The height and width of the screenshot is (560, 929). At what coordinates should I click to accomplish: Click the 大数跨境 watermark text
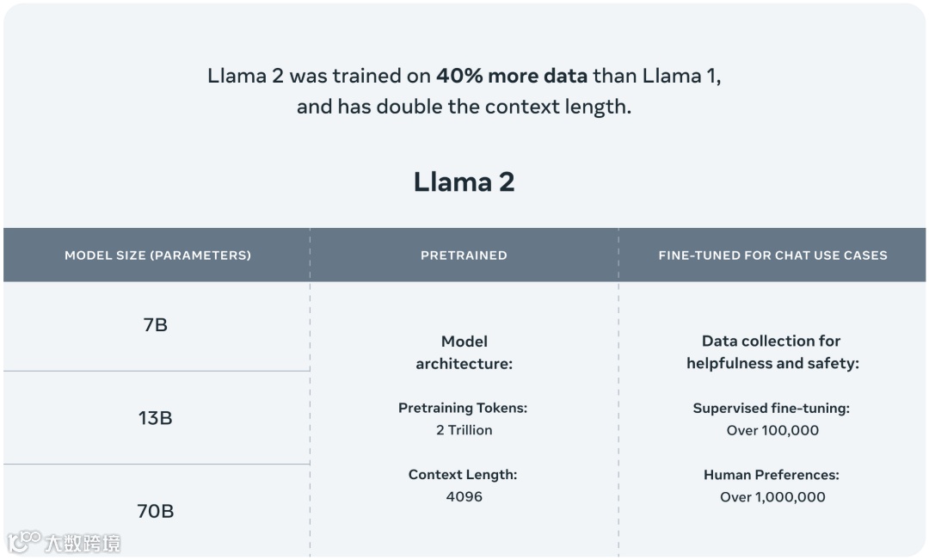[83, 544]
